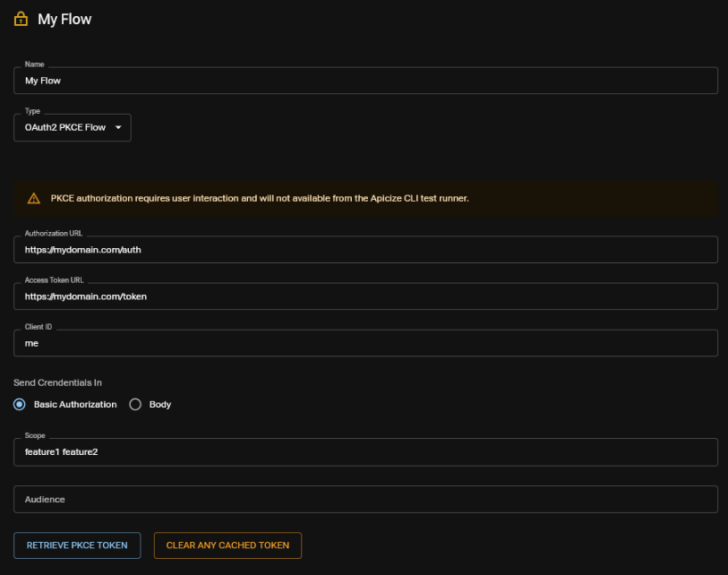This screenshot has height=575, width=728.
Task: Click the Send Credentials In label
Action: (x=57, y=382)
